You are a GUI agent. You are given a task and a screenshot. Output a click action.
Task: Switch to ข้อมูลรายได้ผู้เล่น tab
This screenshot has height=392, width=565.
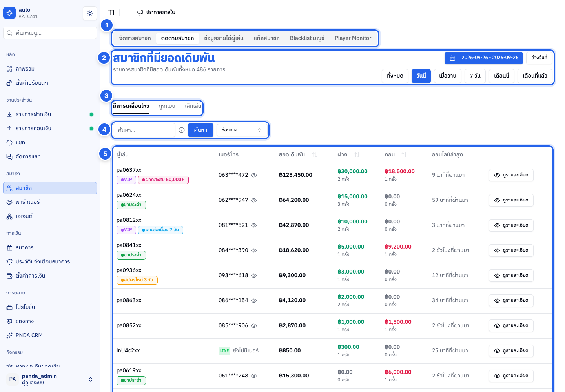click(x=224, y=38)
